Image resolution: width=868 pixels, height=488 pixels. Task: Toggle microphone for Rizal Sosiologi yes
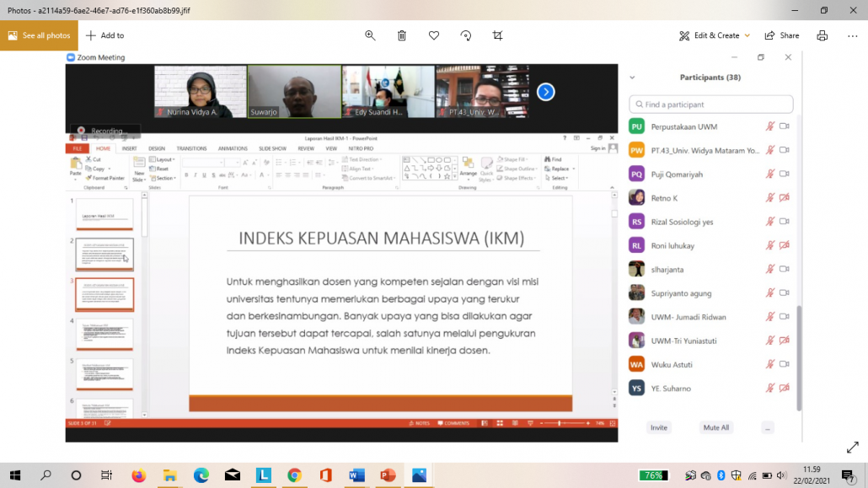click(769, 222)
